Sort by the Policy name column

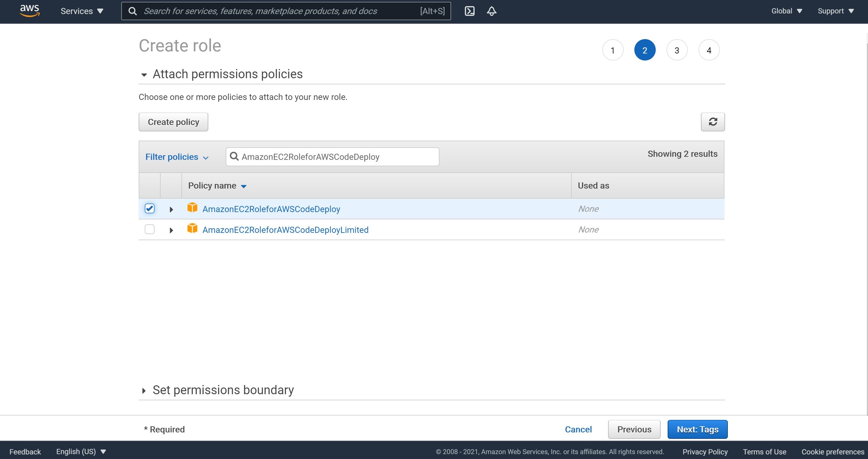pyautogui.click(x=217, y=185)
